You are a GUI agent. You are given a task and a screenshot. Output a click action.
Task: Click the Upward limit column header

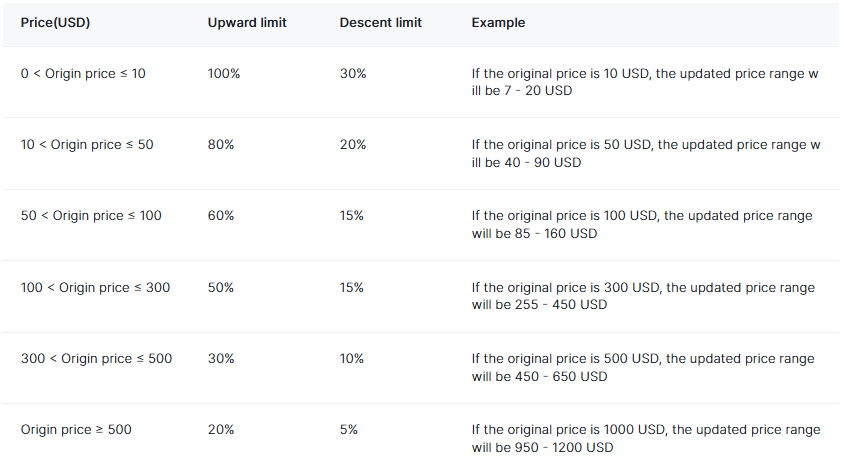pyautogui.click(x=247, y=23)
